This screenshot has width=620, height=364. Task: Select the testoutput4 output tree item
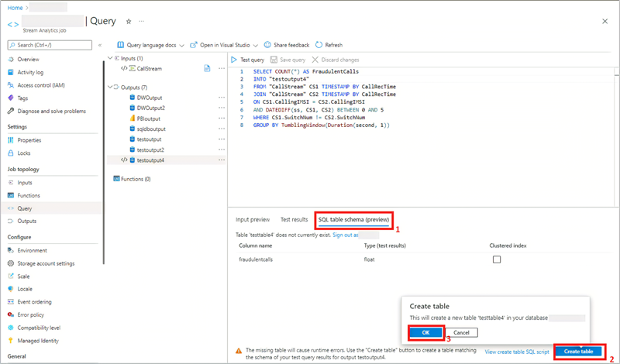point(150,160)
